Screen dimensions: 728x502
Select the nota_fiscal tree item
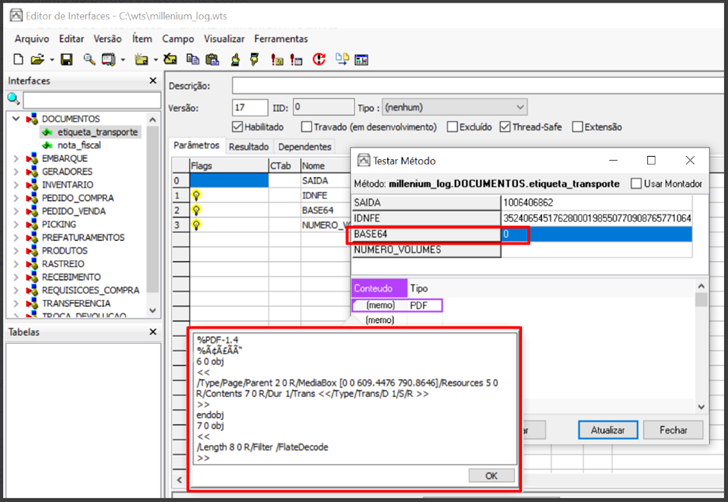[79, 145]
